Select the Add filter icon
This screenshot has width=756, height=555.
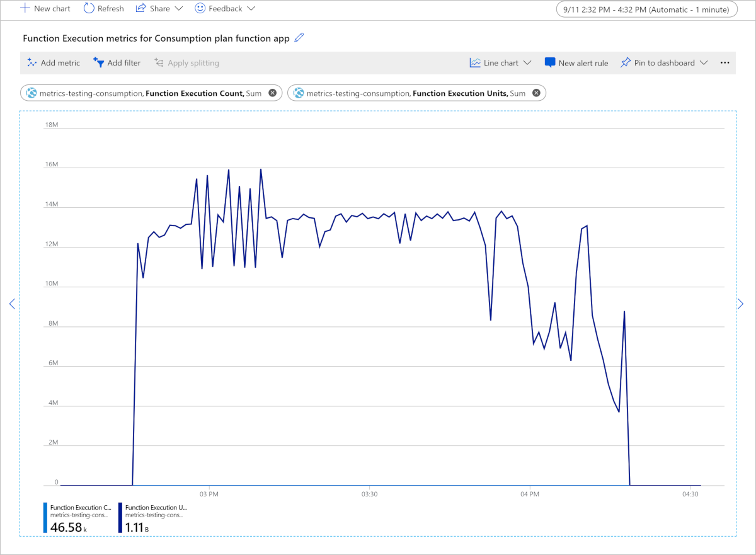(x=99, y=62)
